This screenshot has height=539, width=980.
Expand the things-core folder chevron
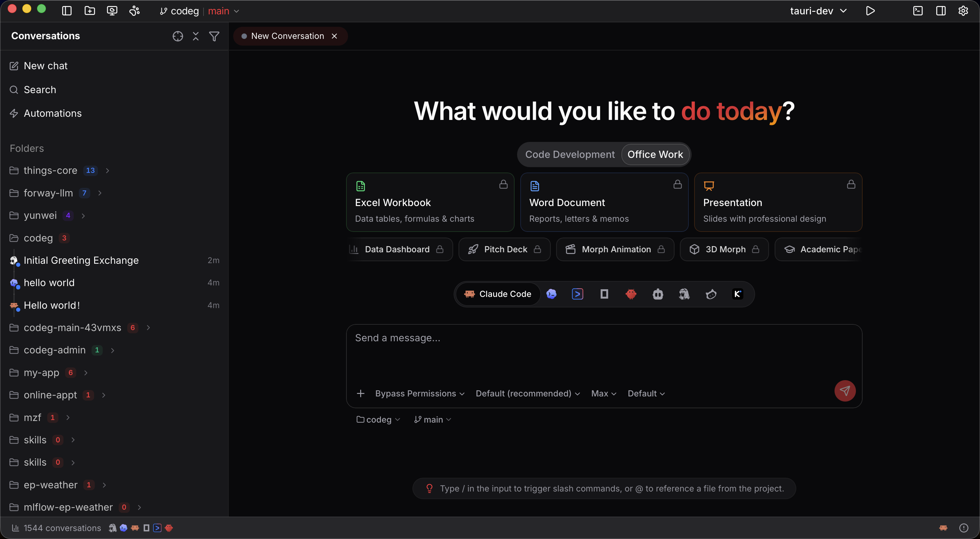pos(108,170)
